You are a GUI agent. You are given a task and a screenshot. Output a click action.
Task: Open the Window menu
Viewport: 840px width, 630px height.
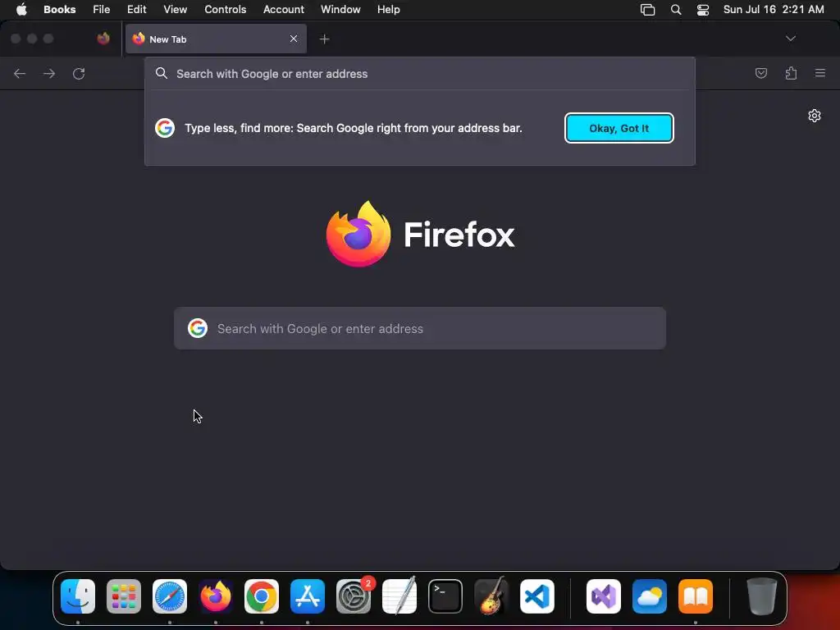[340, 9]
